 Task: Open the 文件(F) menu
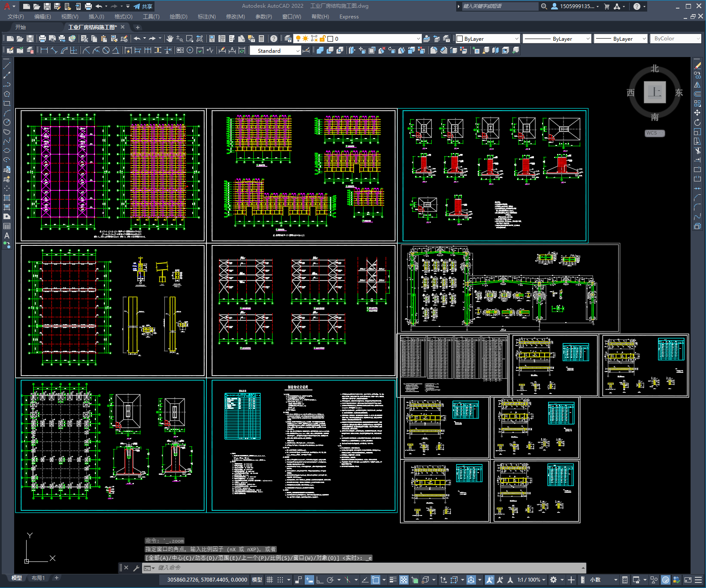(x=16, y=17)
